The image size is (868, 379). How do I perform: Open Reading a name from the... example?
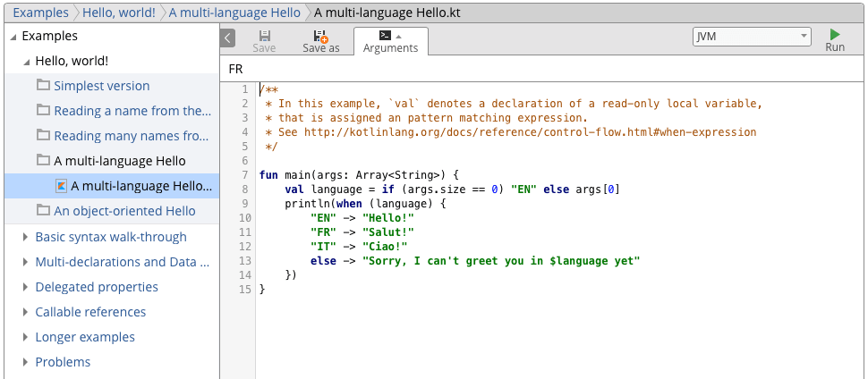[x=132, y=111]
